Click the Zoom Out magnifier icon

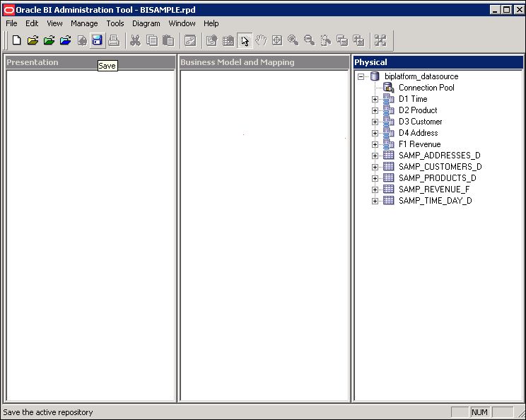tap(309, 40)
